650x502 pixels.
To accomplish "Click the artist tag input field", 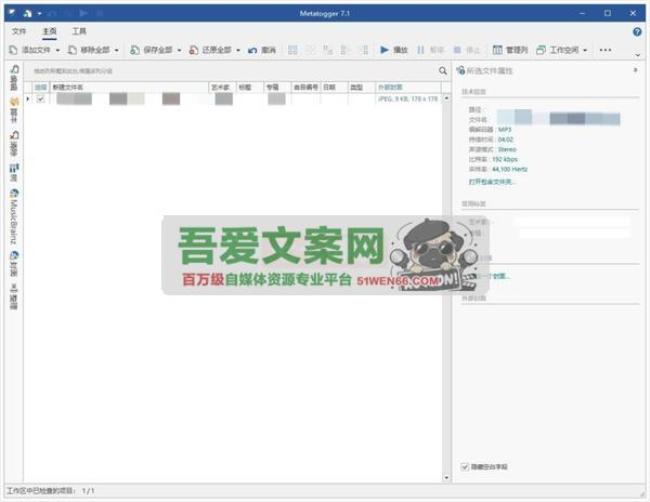I will 571,222.
